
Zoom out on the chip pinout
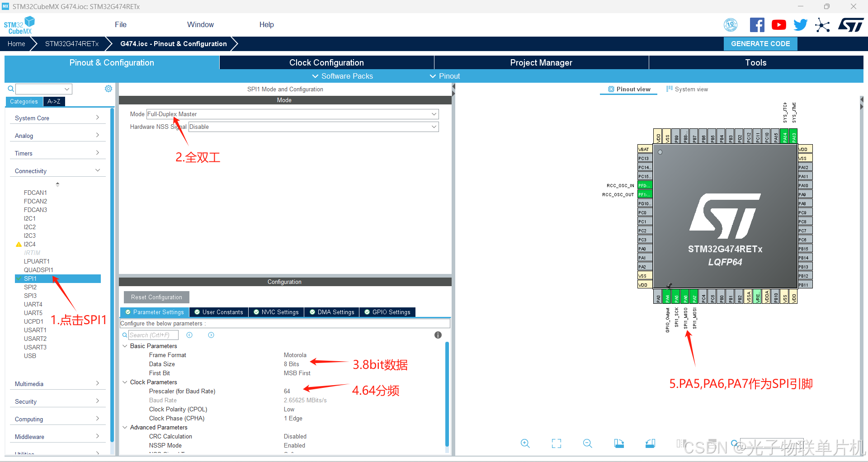pyautogui.click(x=587, y=443)
